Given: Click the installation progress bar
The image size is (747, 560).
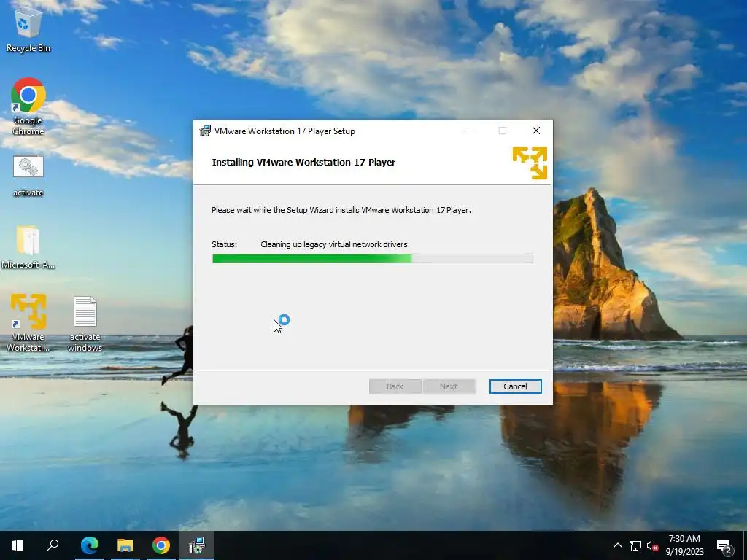Looking at the screenshot, I should click(x=373, y=259).
